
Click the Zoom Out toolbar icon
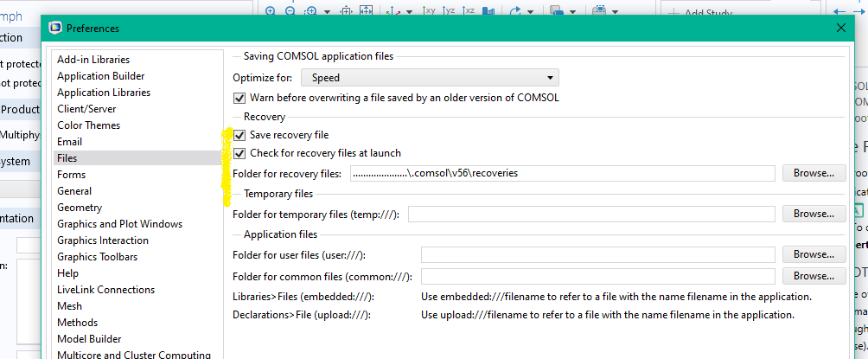(x=290, y=11)
